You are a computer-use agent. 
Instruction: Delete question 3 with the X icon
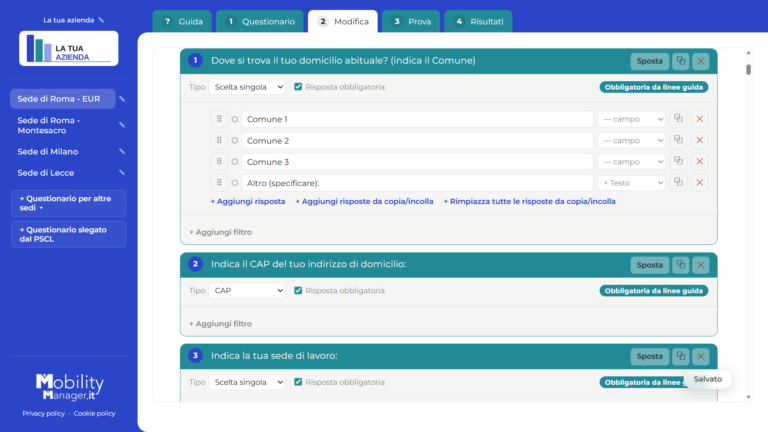click(x=701, y=357)
